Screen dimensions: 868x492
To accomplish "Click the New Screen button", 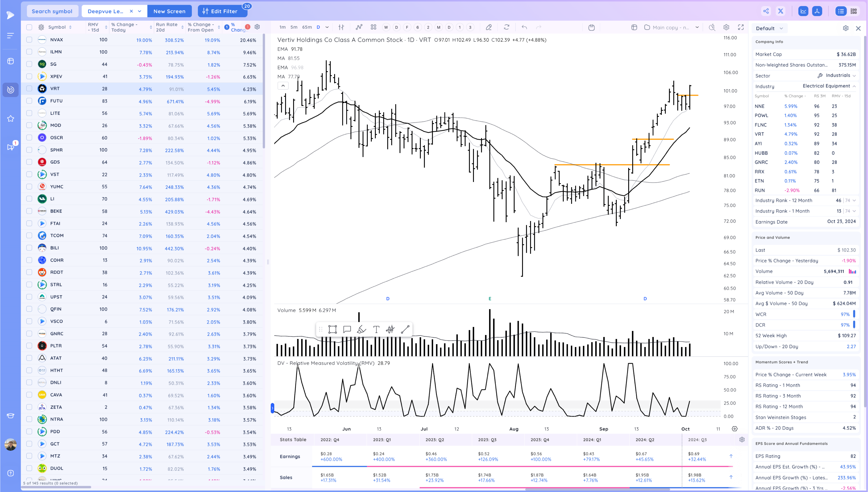I will [169, 11].
